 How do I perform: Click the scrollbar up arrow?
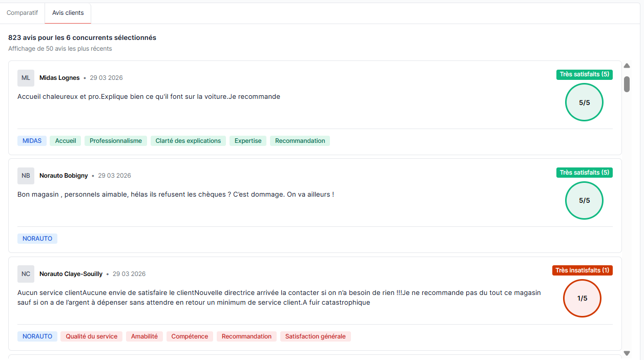[x=627, y=66]
